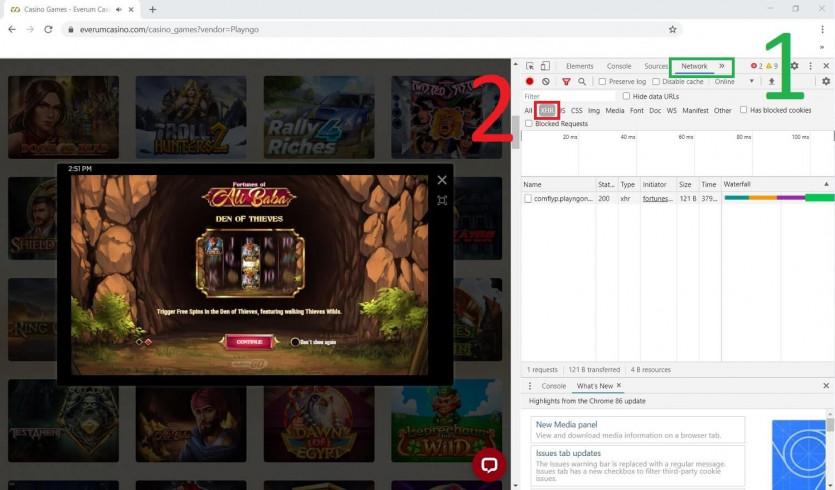Open the fortunes initiator link
This screenshot has height=490, width=835.
pos(657,199)
